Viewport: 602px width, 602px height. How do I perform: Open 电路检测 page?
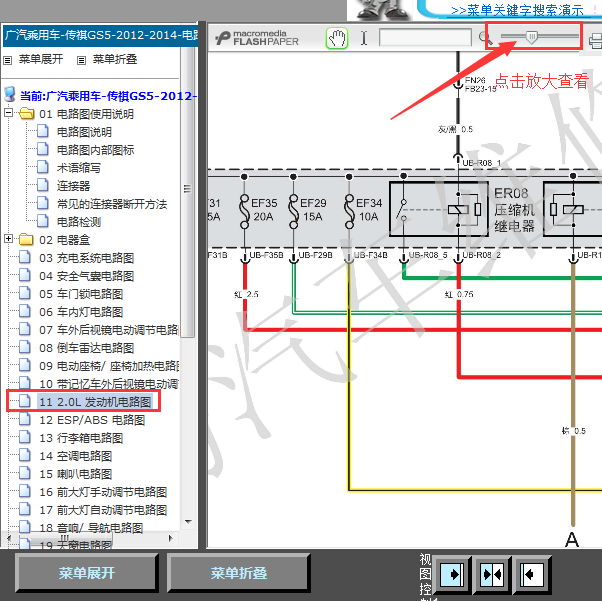coord(79,222)
